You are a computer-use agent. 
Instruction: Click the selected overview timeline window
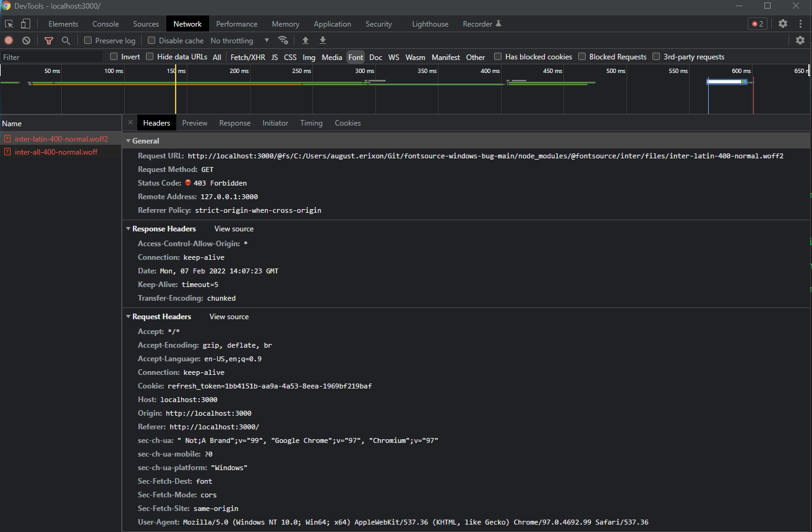[728, 82]
